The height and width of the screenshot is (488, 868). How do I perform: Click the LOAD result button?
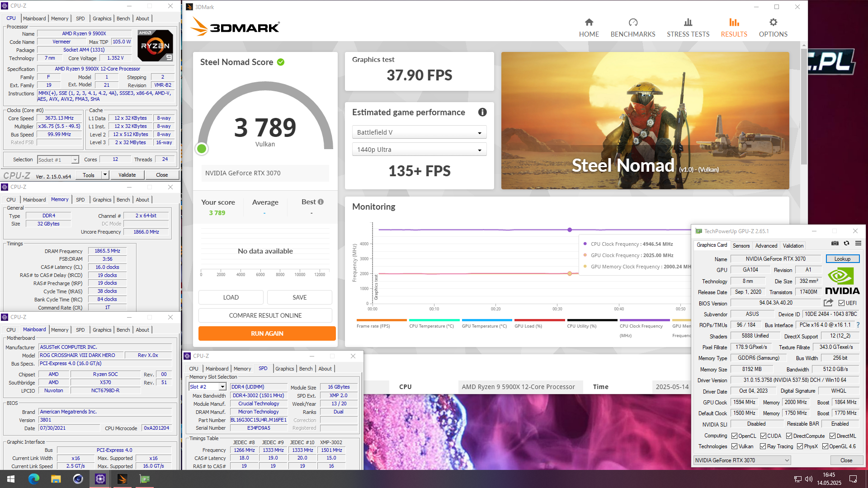231,297
